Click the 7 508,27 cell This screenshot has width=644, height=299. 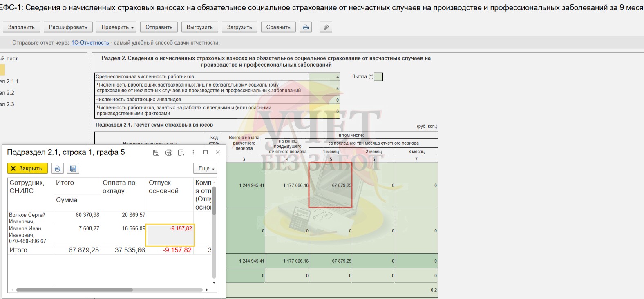[x=77, y=235]
